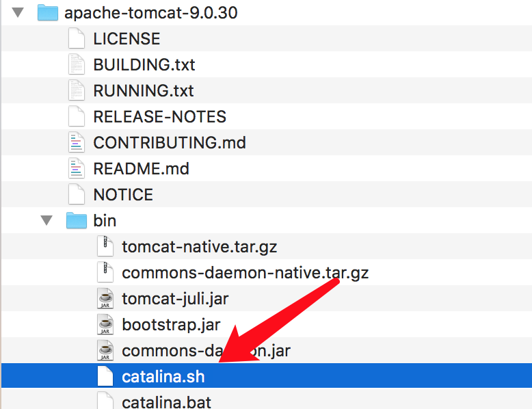The height and width of the screenshot is (409, 532).
Task: Click the bin folder icon
Action: [77, 220]
